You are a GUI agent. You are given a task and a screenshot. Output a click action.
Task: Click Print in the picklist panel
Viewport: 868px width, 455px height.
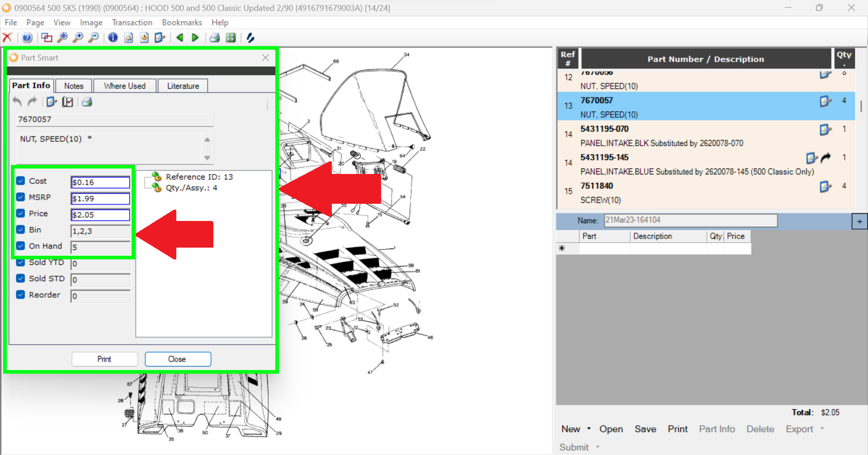[678, 429]
